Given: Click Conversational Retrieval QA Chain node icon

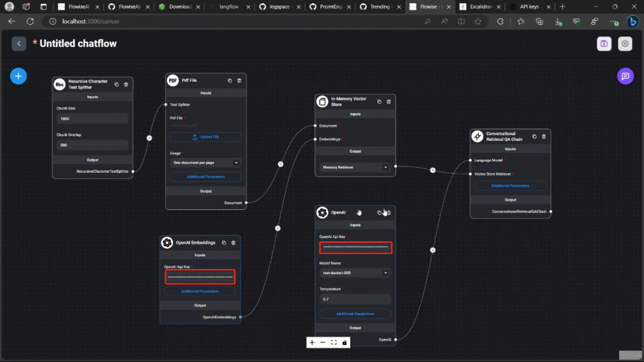Looking at the screenshot, I should tap(477, 136).
